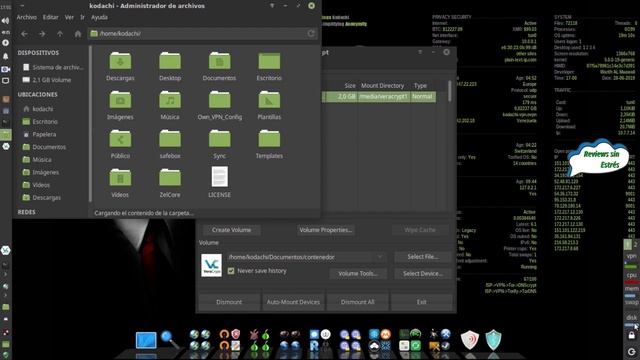
Task: Select Música in the Ubicaciones sidebar
Action: [37, 160]
